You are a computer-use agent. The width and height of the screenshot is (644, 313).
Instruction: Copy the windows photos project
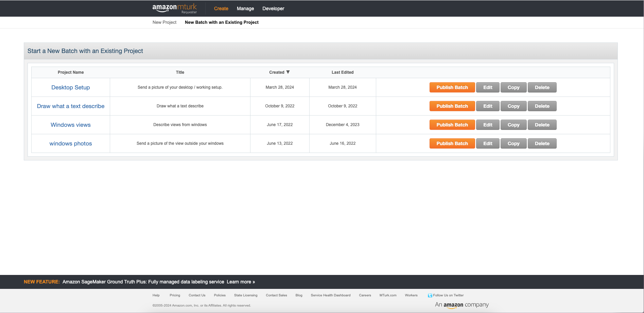pyautogui.click(x=513, y=143)
